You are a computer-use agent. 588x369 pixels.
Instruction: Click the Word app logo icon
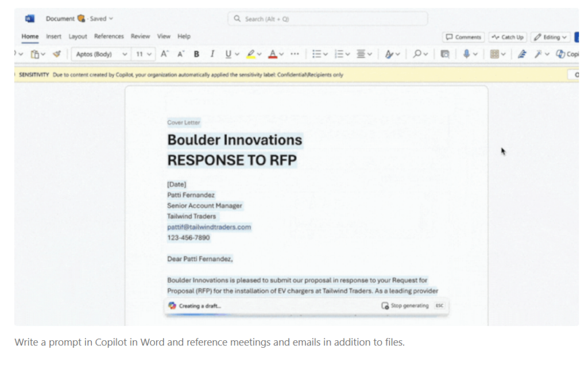[x=30, y=18]
